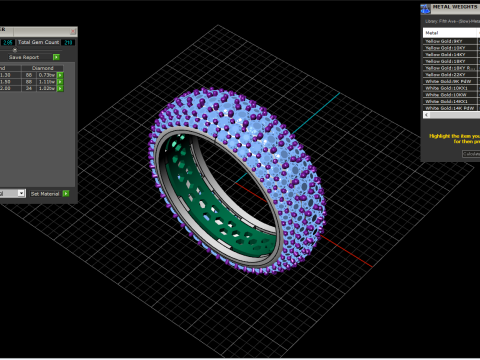Select the White Gold 14K PdW row
This screenshot has height=360, width=480.
[x=450, y=108]
